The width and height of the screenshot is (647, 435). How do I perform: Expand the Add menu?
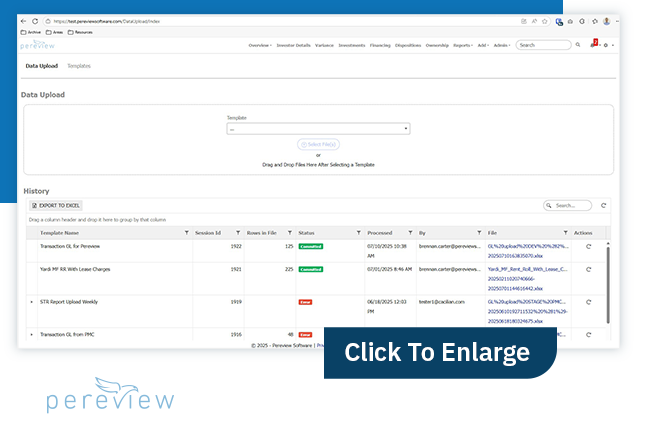(483, 45)
